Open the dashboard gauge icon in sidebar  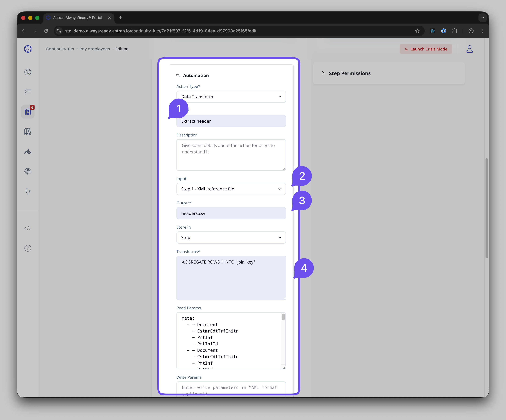pyautogui.click(x=28, y=72)
